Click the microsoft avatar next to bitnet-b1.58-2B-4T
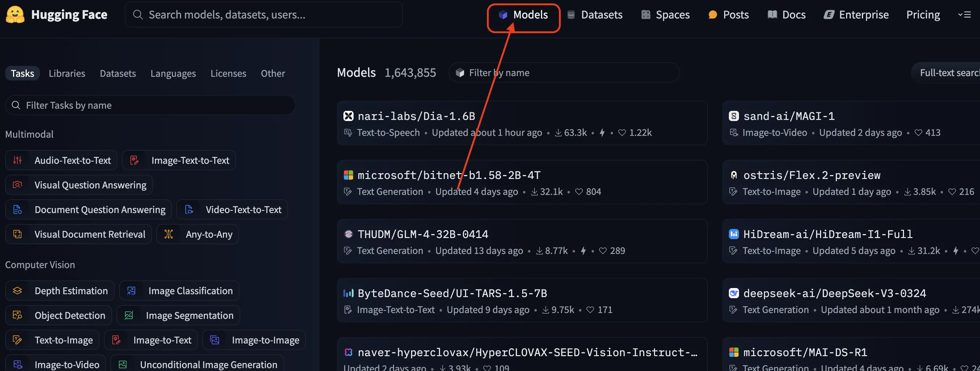This screenshot has height=371, width=980. point(348,175)
